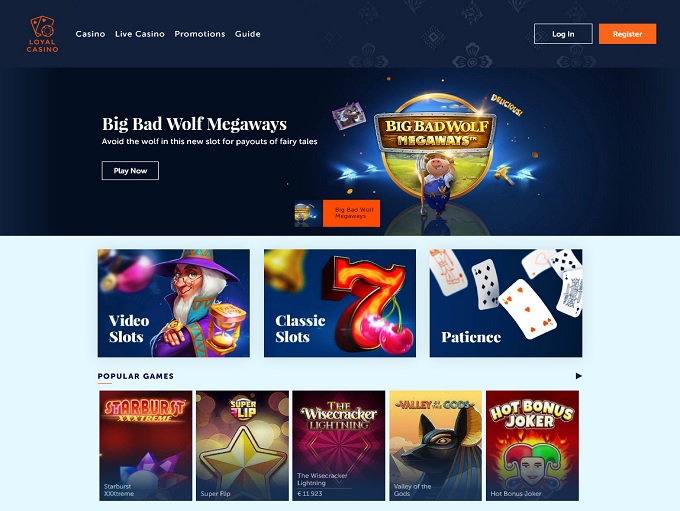Launch the Hot Bonus Joker game
680x511 pixels.
coord(532,445)
